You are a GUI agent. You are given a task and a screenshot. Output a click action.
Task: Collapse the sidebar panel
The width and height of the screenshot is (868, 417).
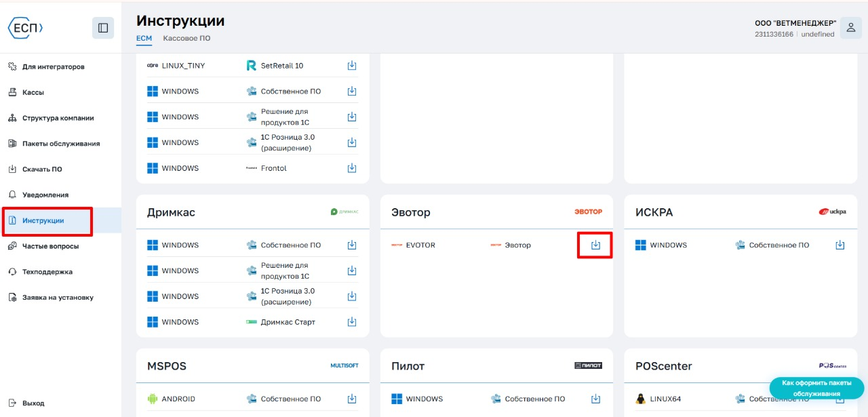point(103,28)
